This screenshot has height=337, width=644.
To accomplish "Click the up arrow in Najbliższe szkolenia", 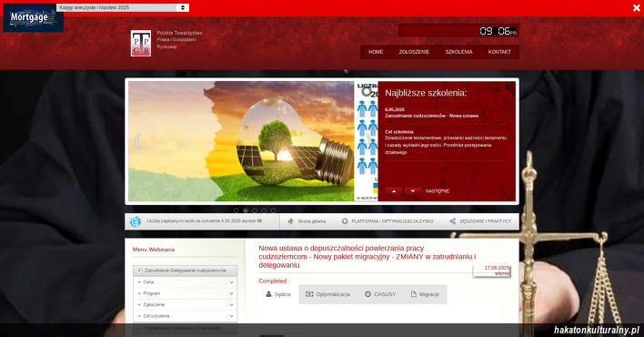I will [394, 191].
